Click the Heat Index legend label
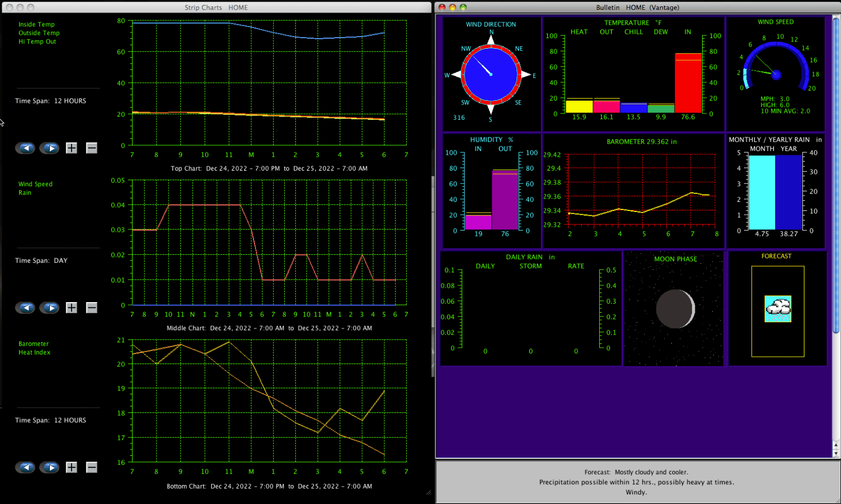This screenshot has width=841, height=504. [x=34, y=352]
